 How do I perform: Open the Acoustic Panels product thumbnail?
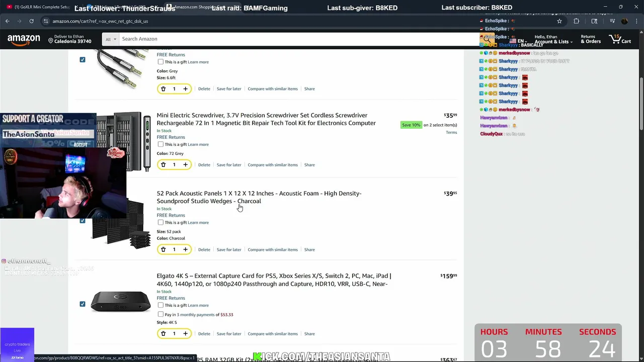point(121,224)
